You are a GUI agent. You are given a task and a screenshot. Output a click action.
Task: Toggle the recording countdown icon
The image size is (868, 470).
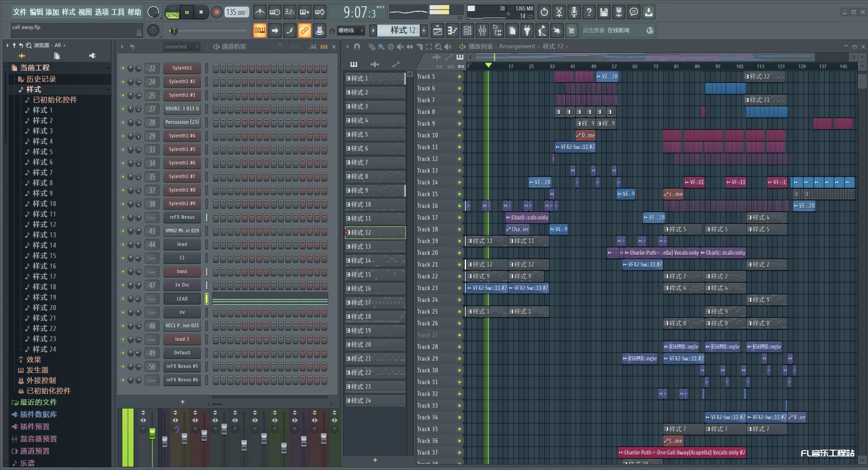pyautogui.click(x=289, y=12)
